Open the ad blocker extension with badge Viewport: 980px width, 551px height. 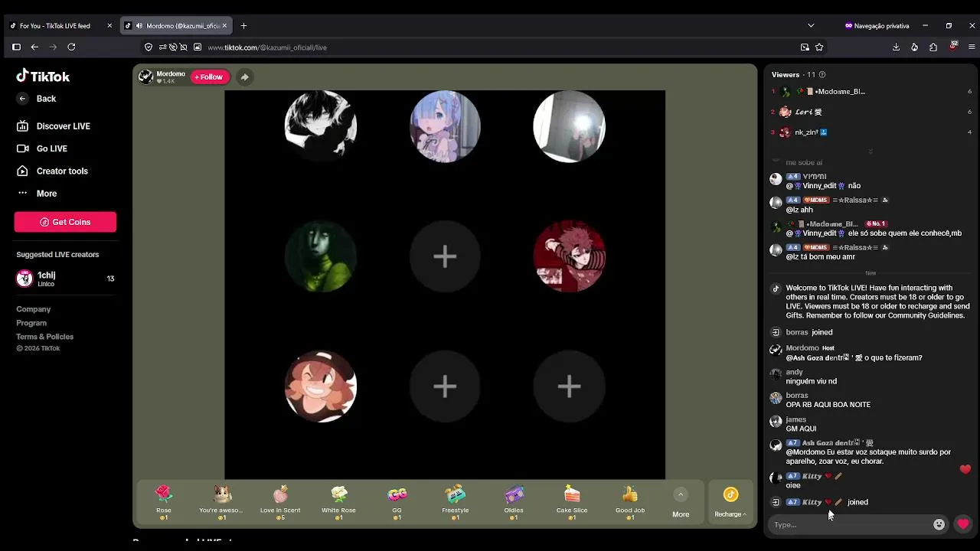953,46
